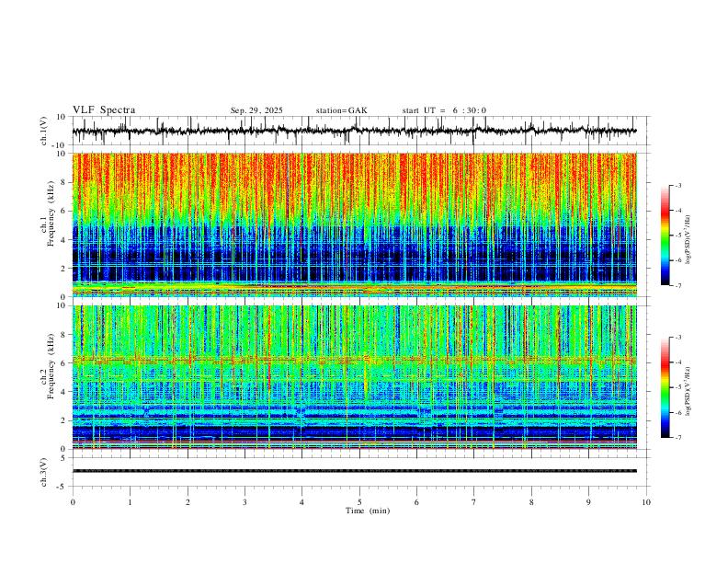Screen dimensions: 728x563
Task: Click the "-5" tick on upper color bar
Action: click(x=678, y=236)
